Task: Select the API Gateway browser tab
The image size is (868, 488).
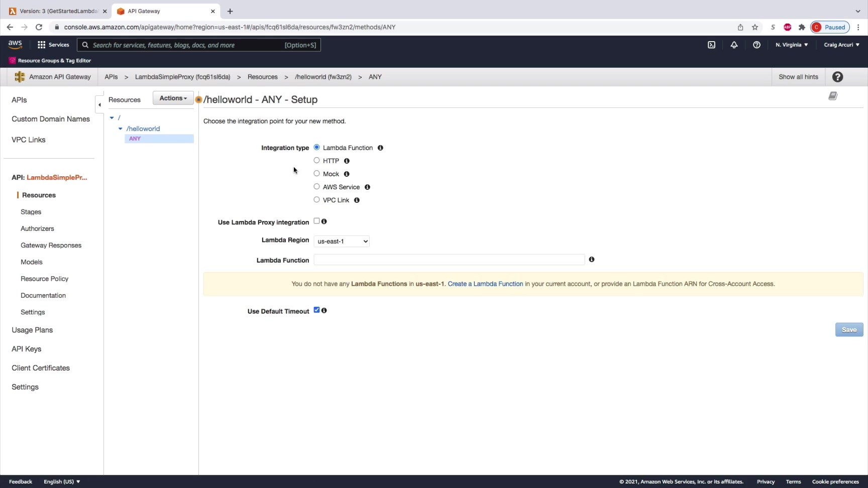Action: click(x=165, y=11)
